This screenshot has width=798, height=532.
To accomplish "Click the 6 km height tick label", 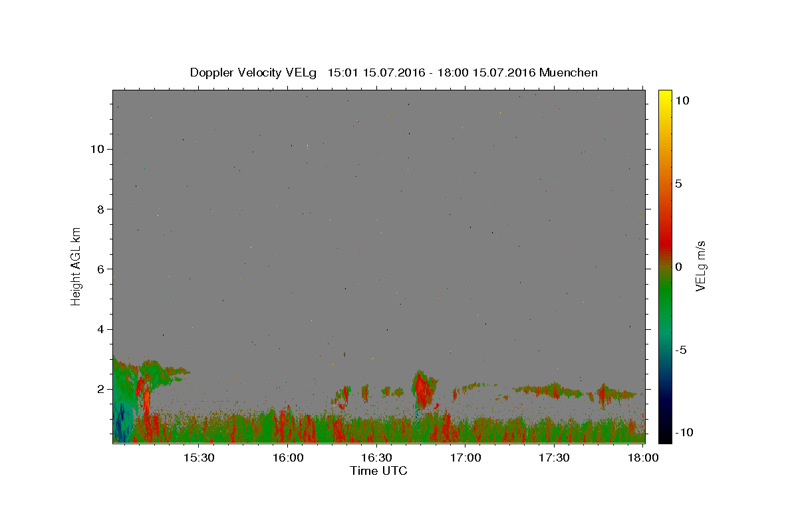I will click(x=100, y=269).
